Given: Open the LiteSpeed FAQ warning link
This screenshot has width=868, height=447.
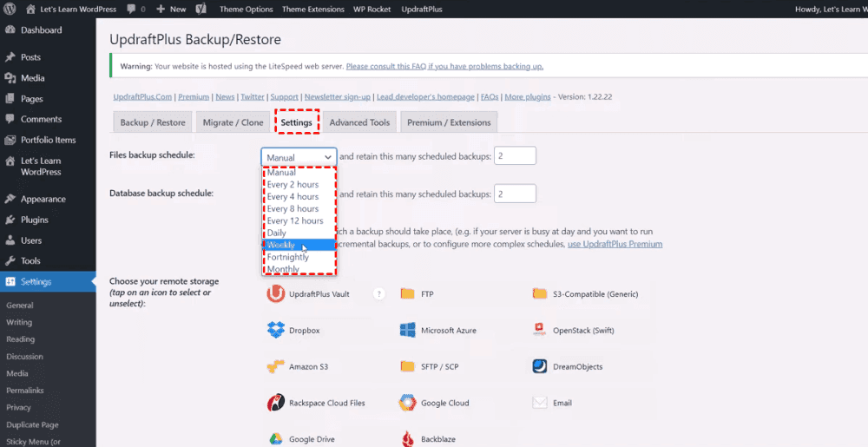Looking at the screenshot, I should click(444, 66).
